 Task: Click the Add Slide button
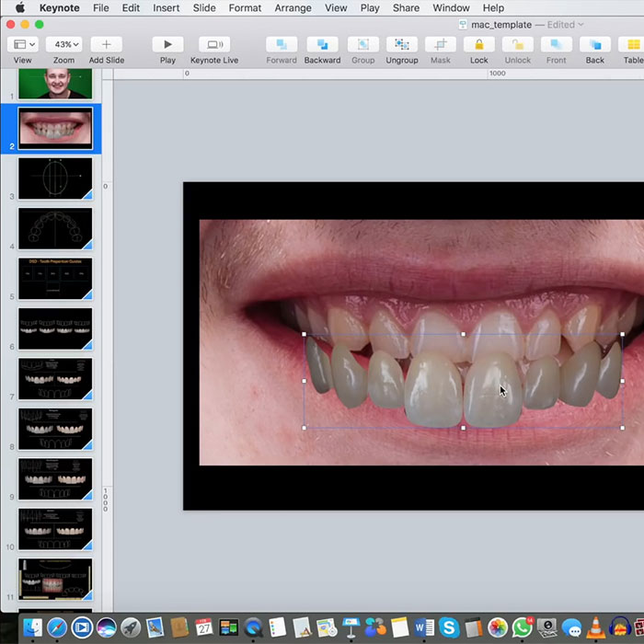click(x=107, y=45)
